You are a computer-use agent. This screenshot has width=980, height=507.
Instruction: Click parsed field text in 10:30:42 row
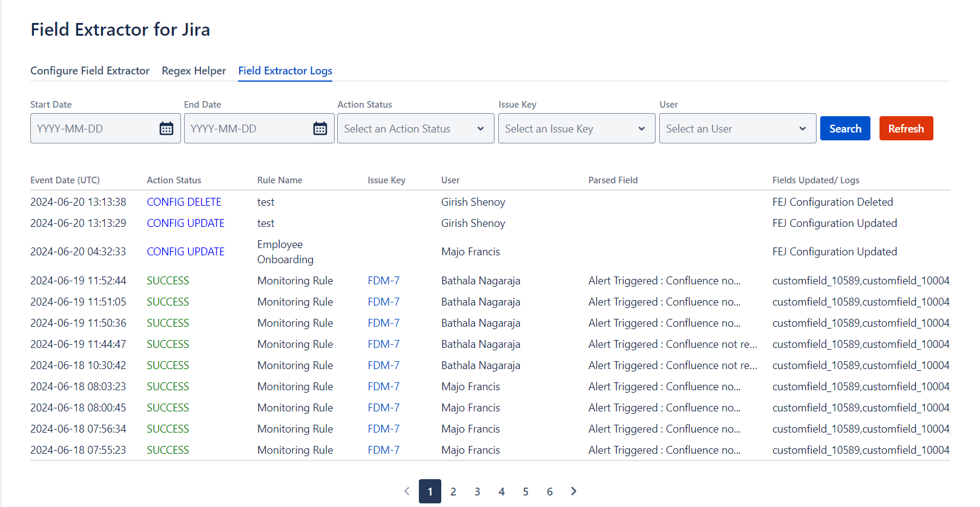coord(673,365)
